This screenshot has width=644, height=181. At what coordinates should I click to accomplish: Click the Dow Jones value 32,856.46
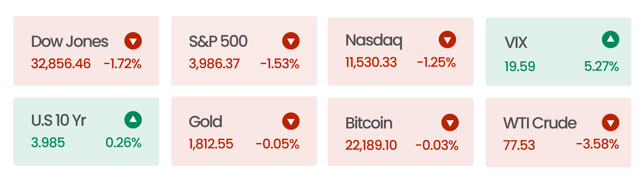tap(61, 64)
